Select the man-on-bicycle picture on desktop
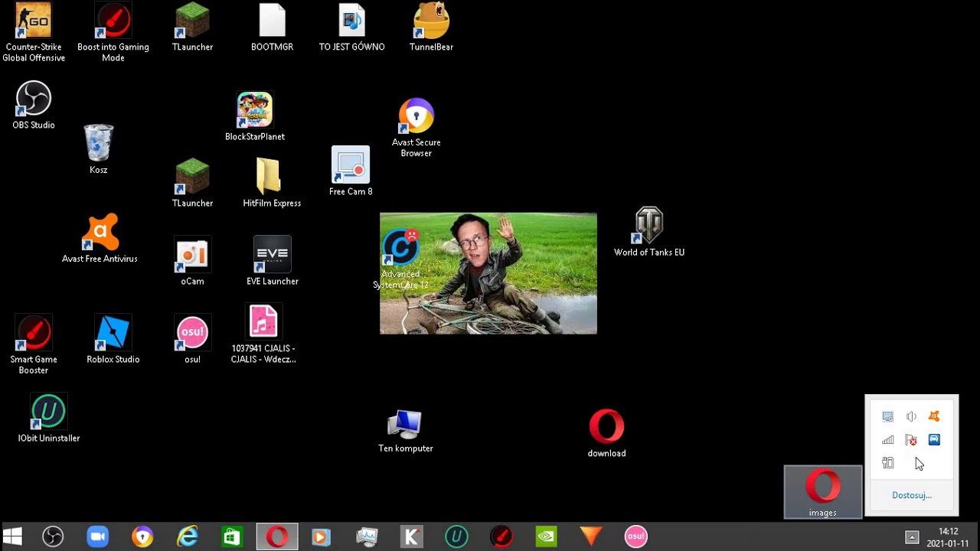This screenshot has width=980, height=551. point(488,273)
